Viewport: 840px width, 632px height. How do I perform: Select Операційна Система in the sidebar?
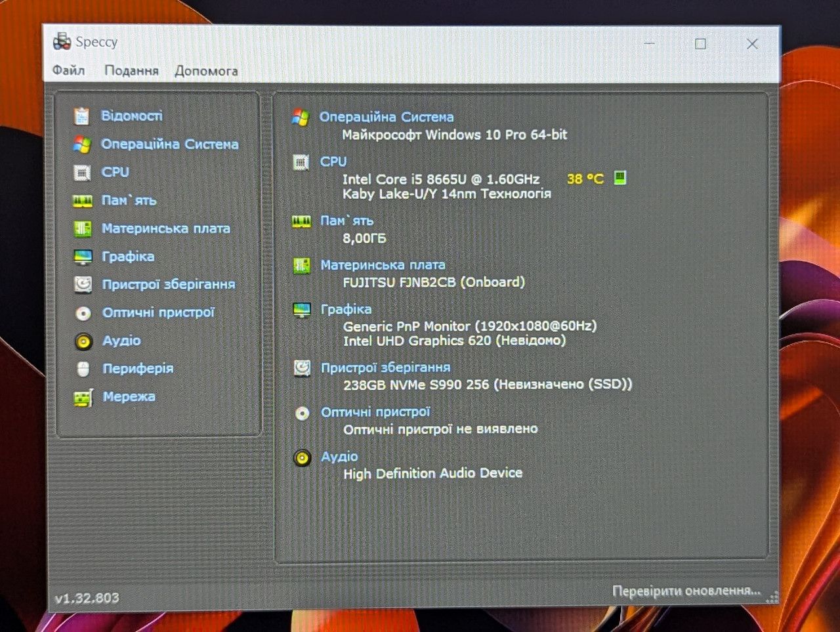pos(170,144)
